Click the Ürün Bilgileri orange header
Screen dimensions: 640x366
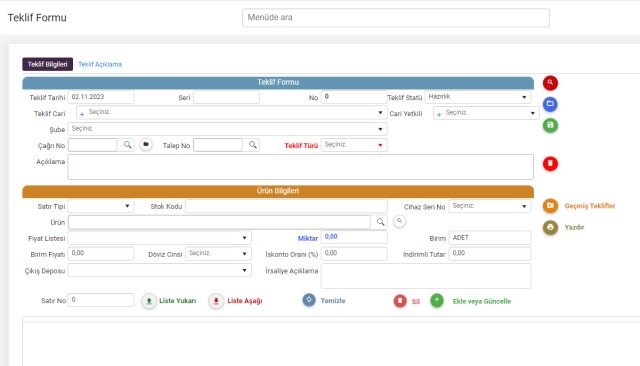(278, 191)
